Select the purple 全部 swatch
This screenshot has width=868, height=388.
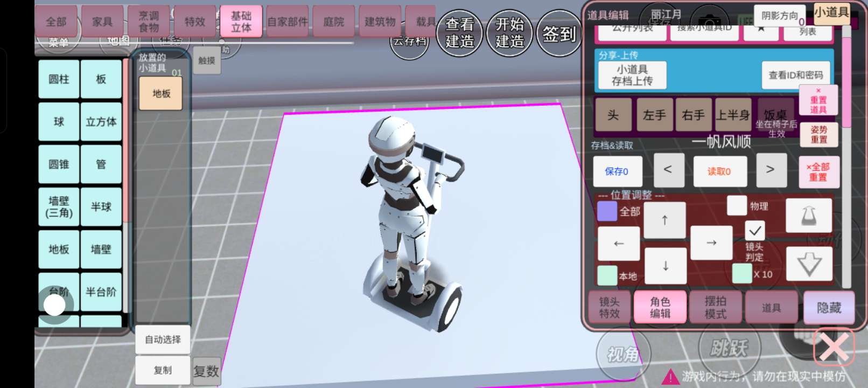[x=607, y=211]
